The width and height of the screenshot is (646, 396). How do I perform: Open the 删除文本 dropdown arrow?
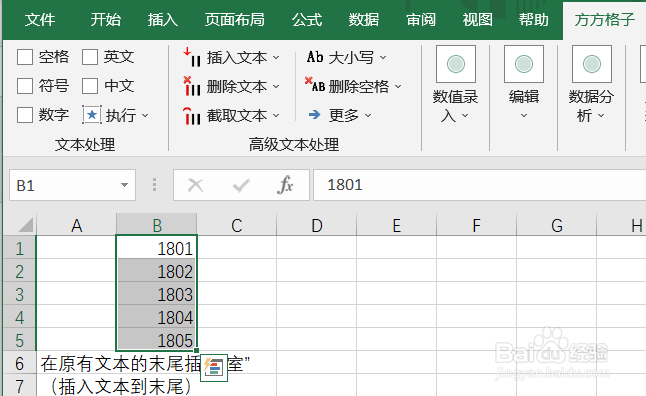276,87
